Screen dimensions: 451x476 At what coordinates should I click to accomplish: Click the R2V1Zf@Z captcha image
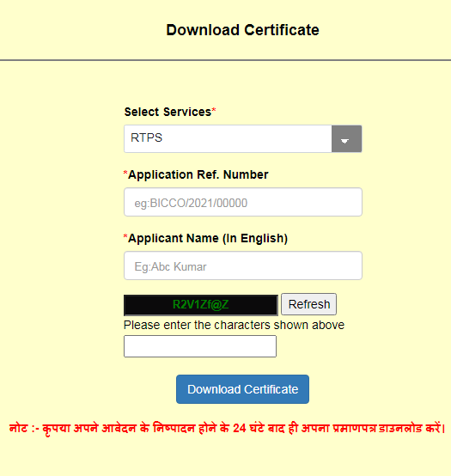tap(201, 304)
